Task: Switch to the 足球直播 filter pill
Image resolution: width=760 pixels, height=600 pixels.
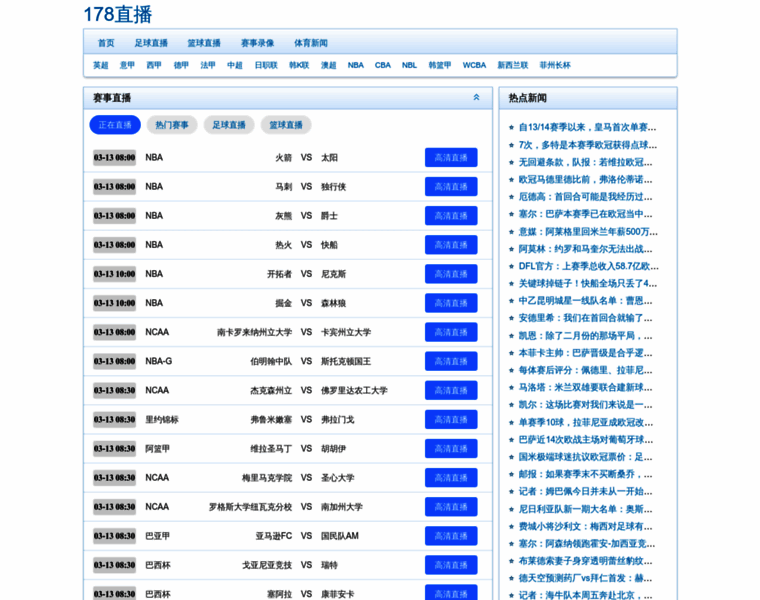Action: (229, 125)
